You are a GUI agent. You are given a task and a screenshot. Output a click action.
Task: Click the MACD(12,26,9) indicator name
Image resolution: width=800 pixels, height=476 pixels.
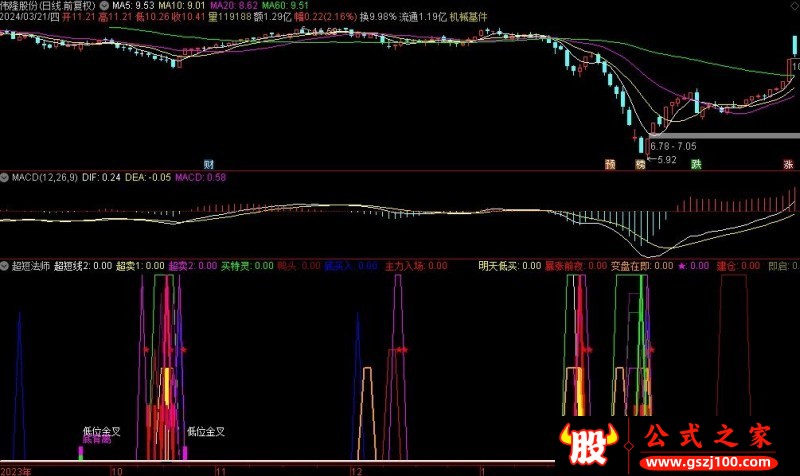coord(45,178)
